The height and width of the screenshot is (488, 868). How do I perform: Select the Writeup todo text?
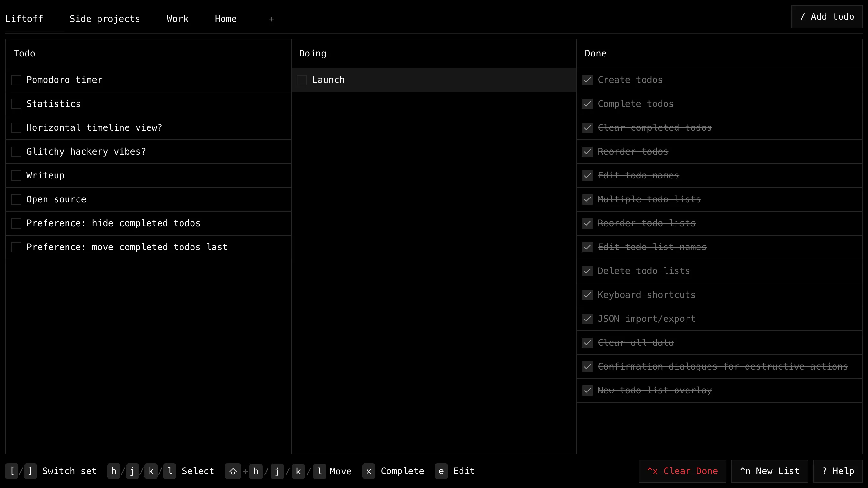46,176
